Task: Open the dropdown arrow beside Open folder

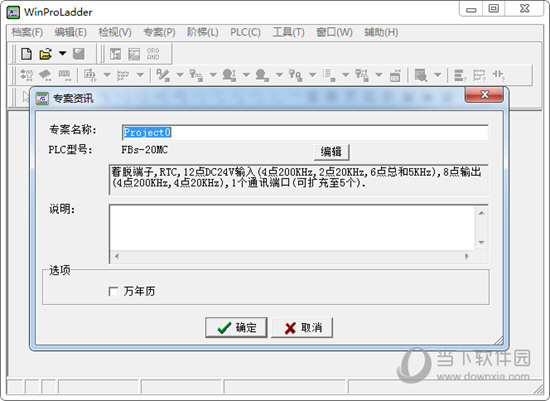Action: coord(62,53)
